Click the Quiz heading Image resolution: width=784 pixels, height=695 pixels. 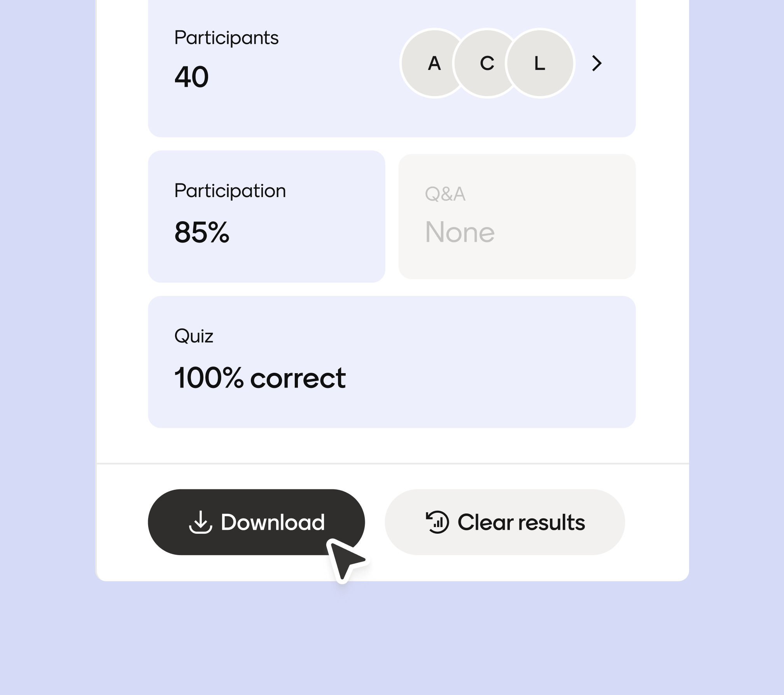(x=194, y=336)
